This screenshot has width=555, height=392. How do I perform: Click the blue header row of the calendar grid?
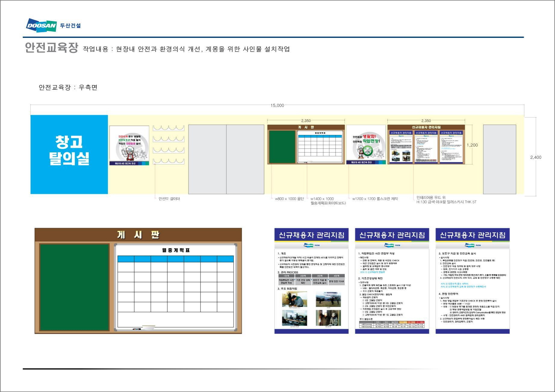click(175, 259)
